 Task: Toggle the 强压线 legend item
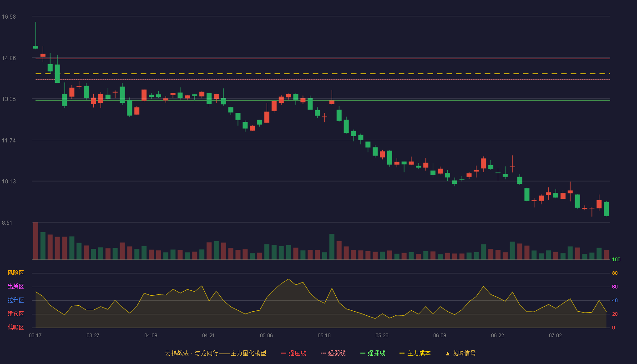293,353
